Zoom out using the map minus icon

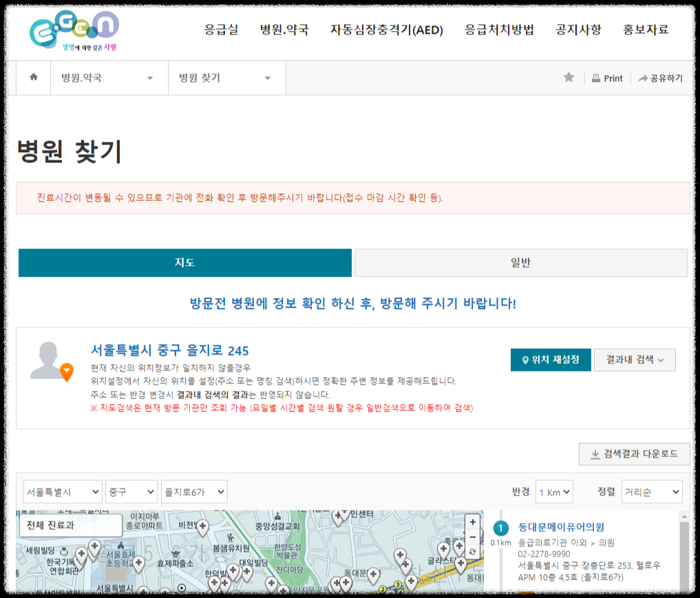coord(472,537)
